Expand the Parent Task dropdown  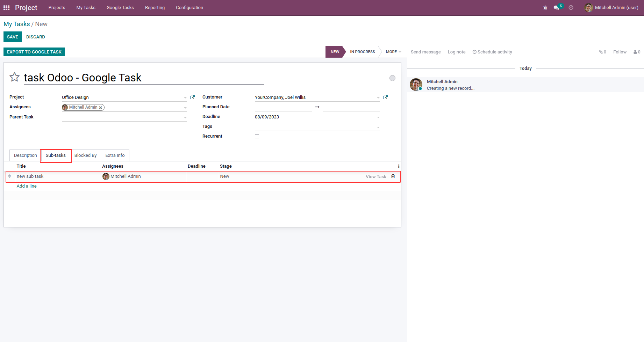pos(185,118)
